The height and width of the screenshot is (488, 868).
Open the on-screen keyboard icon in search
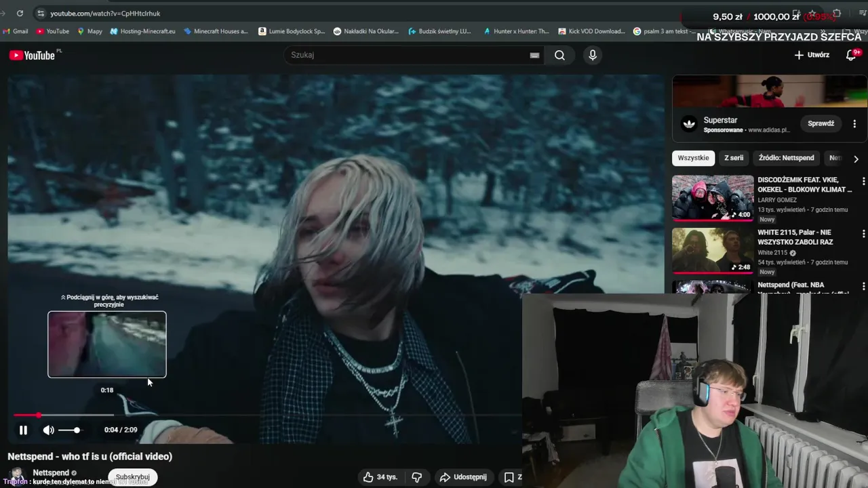coord(534,56)
